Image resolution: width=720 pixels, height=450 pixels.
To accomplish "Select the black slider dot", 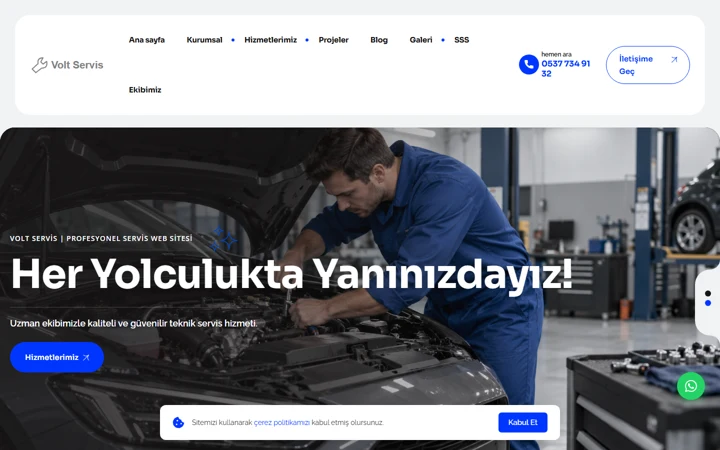I will click(x=708, y=293).
